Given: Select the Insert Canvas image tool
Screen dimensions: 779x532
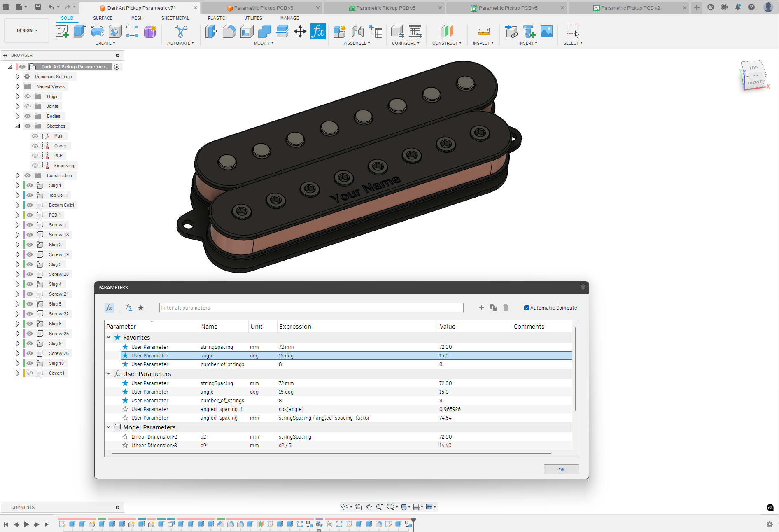Looking at the screenshot, I should pyautogui.click(x=546, y=31).
